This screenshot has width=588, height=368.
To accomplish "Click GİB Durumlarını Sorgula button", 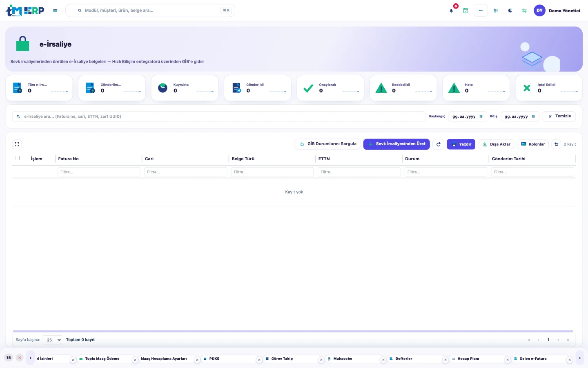I will click(328, 144).
